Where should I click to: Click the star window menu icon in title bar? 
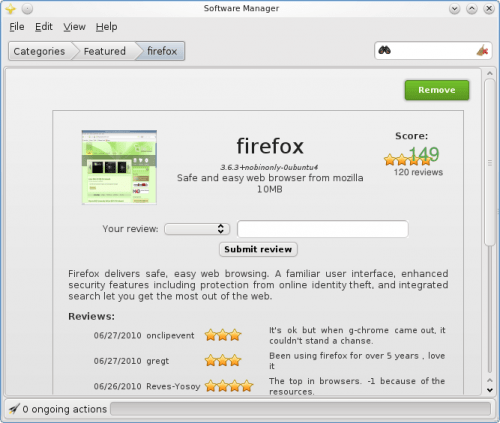(10, 9)
